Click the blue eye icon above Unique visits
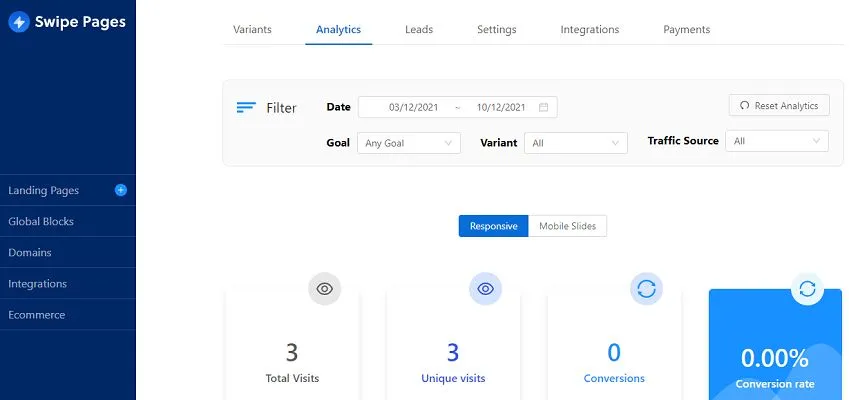The width and height of the screenshot is (849, 400). coord(485,288)
